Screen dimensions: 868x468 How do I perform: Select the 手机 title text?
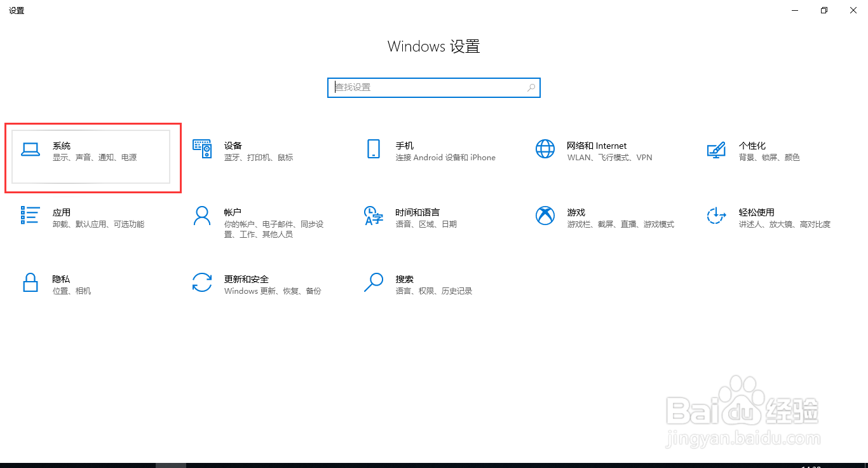point(405,146)
